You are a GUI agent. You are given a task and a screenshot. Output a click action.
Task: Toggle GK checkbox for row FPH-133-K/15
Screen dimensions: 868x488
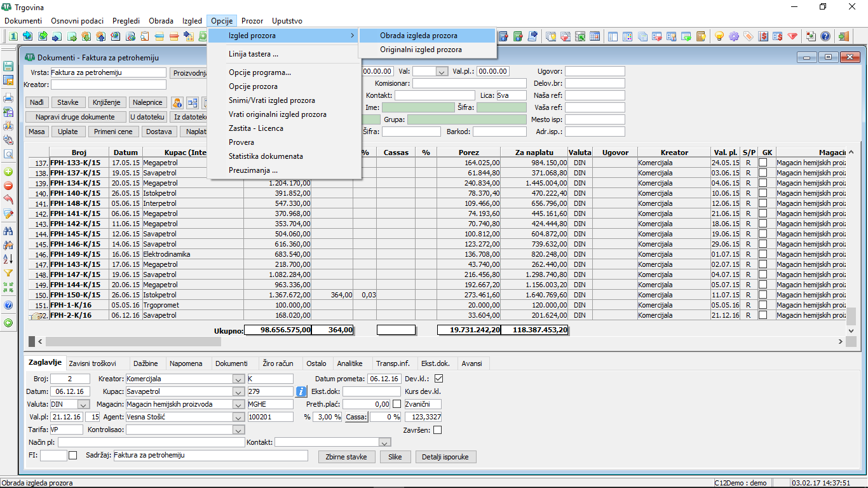click(763, 163)
